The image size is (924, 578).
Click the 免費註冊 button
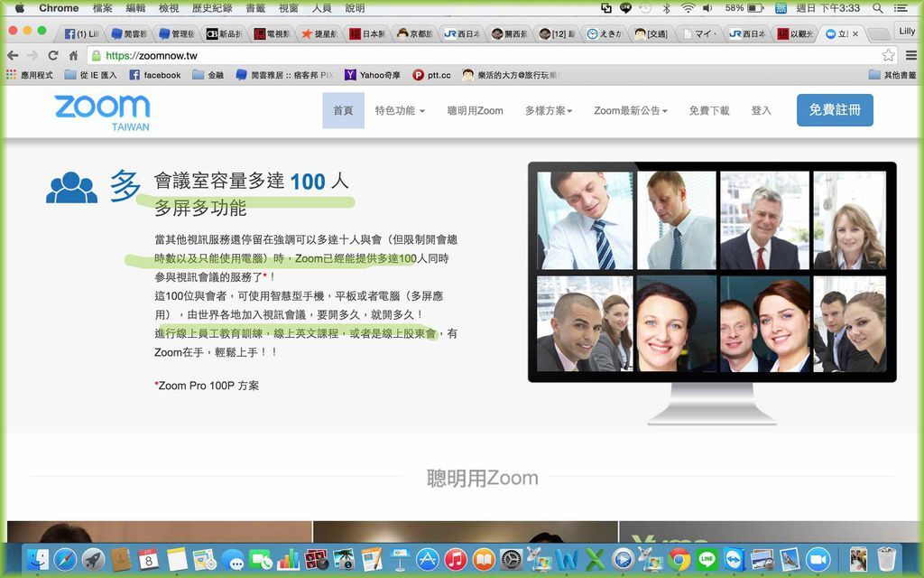[x=835, y=109]
